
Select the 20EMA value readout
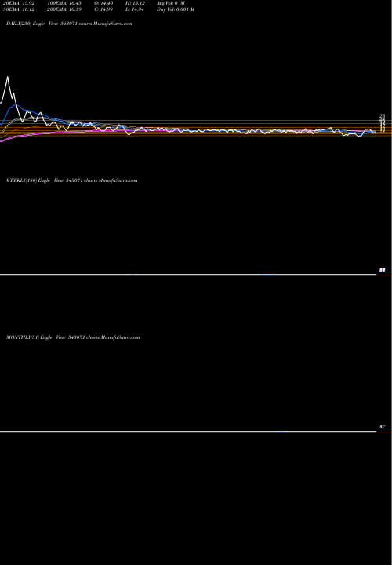click(19, 3)
